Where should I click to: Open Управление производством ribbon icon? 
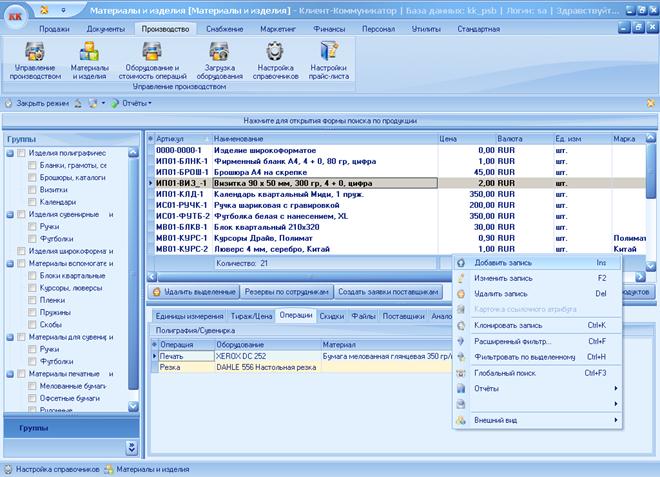[x=35, y=52]
